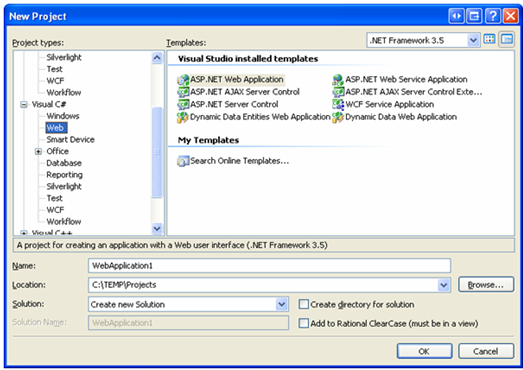Click the help question mark icon
The image size is (523, 370).
coord(493,16)
